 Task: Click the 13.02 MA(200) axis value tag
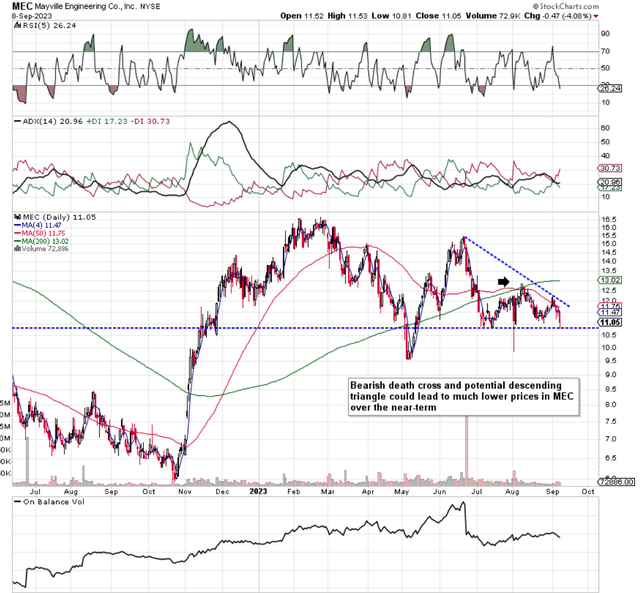pyautogui.click(x=610, y=280)
